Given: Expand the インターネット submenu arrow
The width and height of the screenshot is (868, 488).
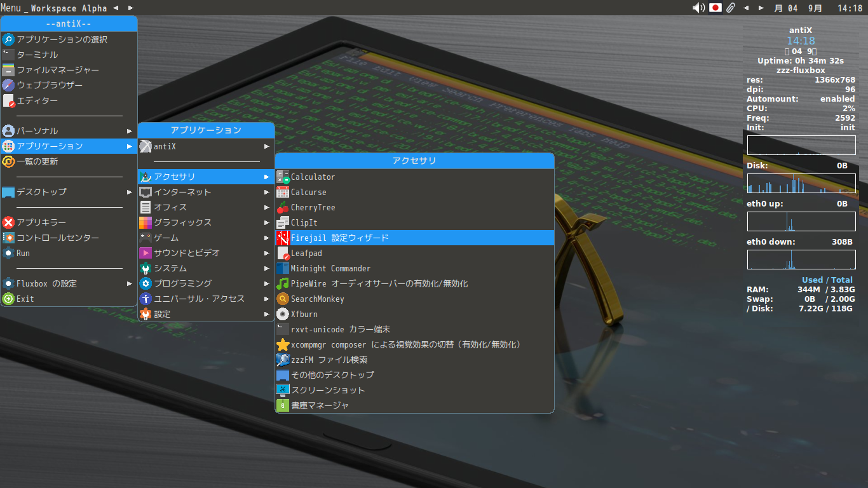Looking at the screenshot, I should pos(267,192).
